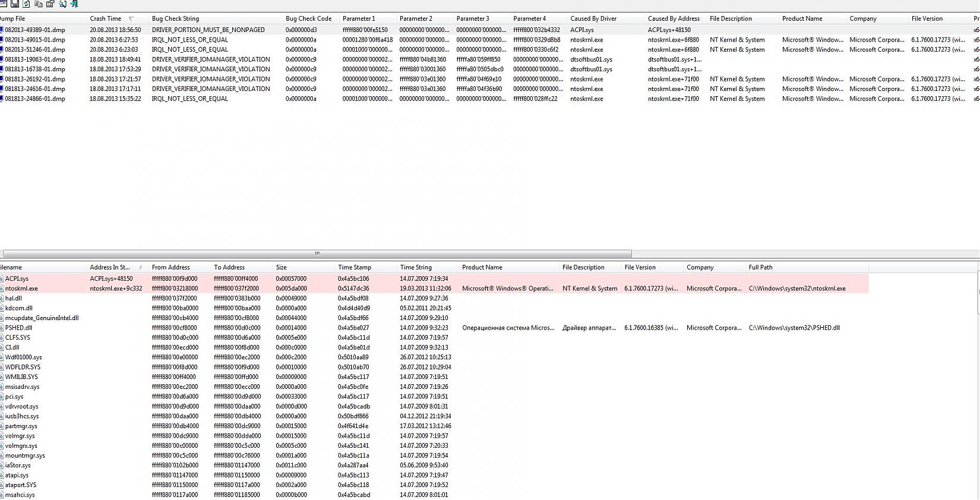Select dump file 081813-16738-01.dmp

pyautogui.click(x=35, y=69)
